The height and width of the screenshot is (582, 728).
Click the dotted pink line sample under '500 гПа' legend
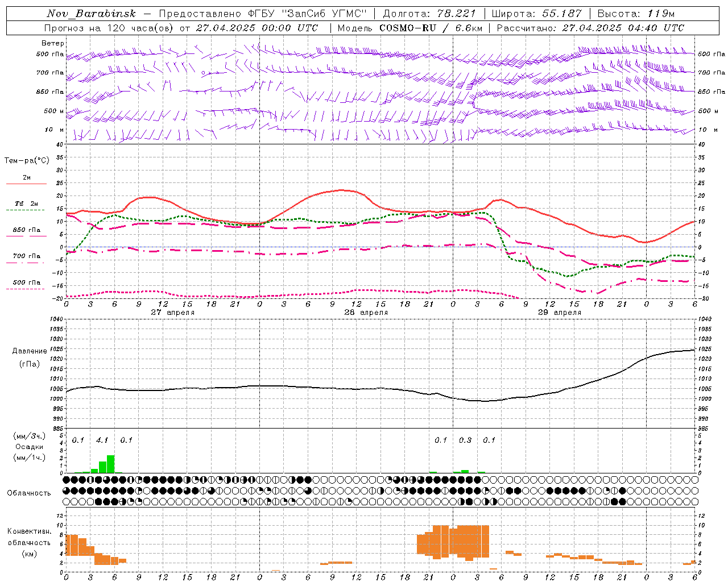(x=26, y=289)
